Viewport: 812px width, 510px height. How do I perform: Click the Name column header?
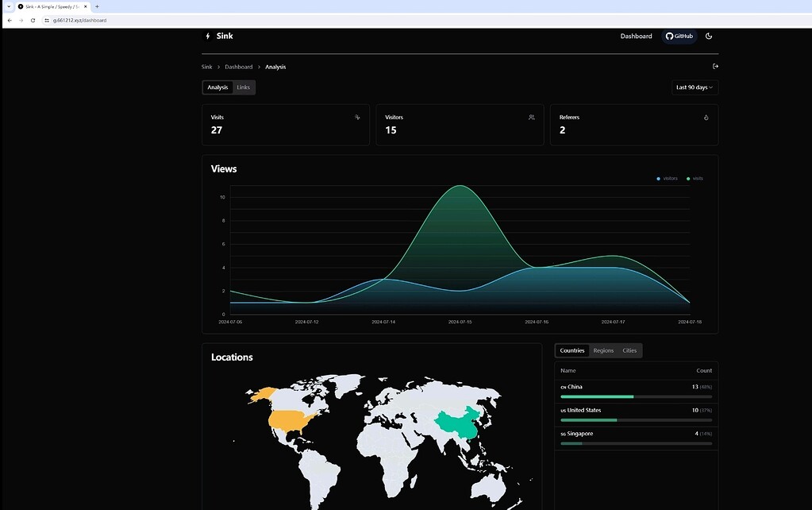[568, 370]
